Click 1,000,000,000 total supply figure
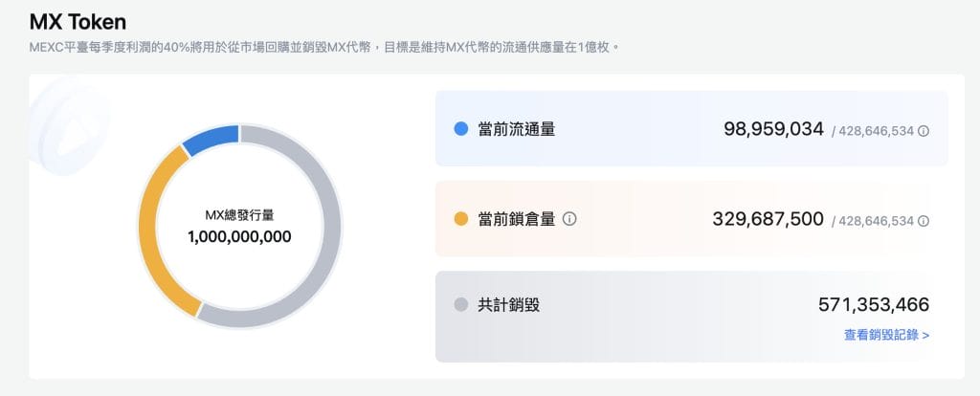The height and width of the screenshot is (396, 980). [x=239, y=237]
